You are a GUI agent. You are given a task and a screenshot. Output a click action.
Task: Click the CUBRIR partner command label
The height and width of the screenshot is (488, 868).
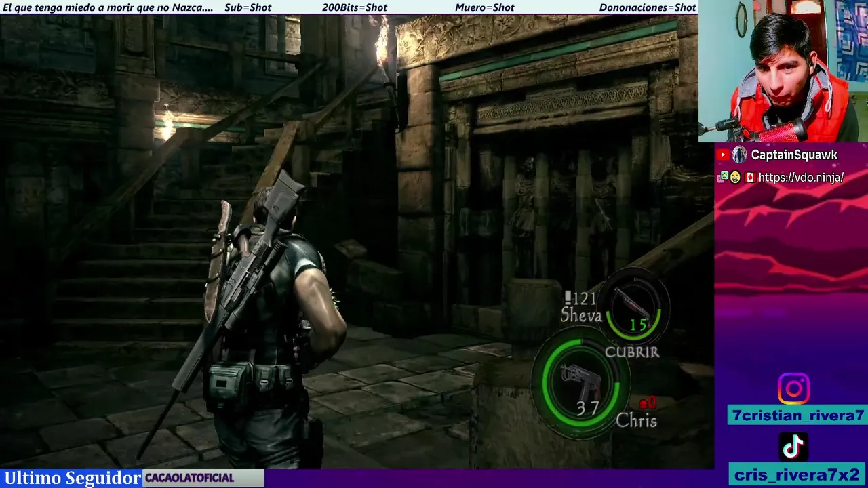click(632, 352)
